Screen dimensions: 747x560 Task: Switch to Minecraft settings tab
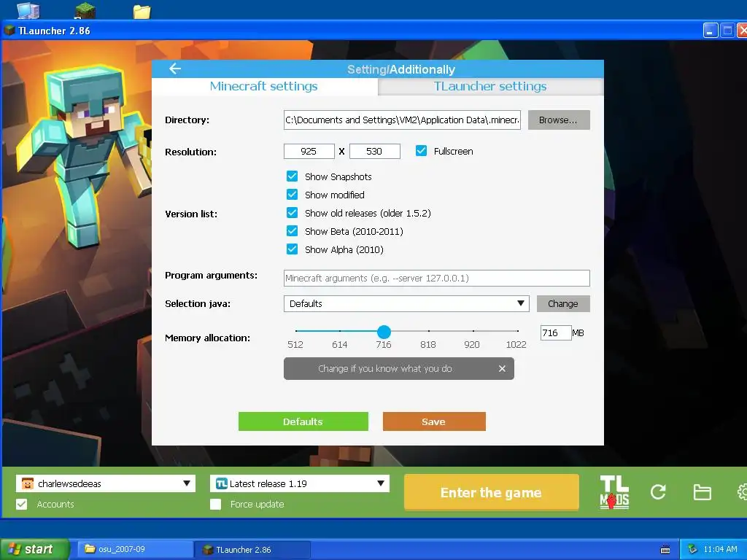(x=264, y=86)
